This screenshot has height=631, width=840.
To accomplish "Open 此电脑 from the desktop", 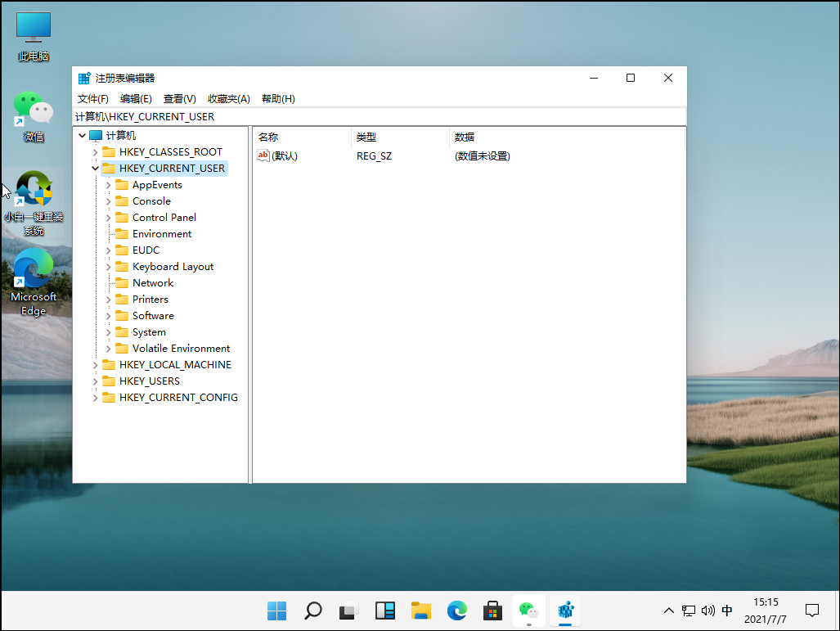I will 33,27.
